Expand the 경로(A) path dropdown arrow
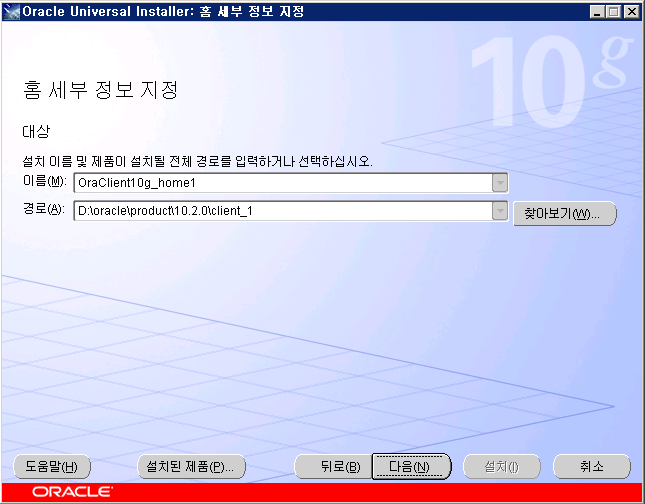Viewport: 645px width, 504px height. [x=500, y=211]
